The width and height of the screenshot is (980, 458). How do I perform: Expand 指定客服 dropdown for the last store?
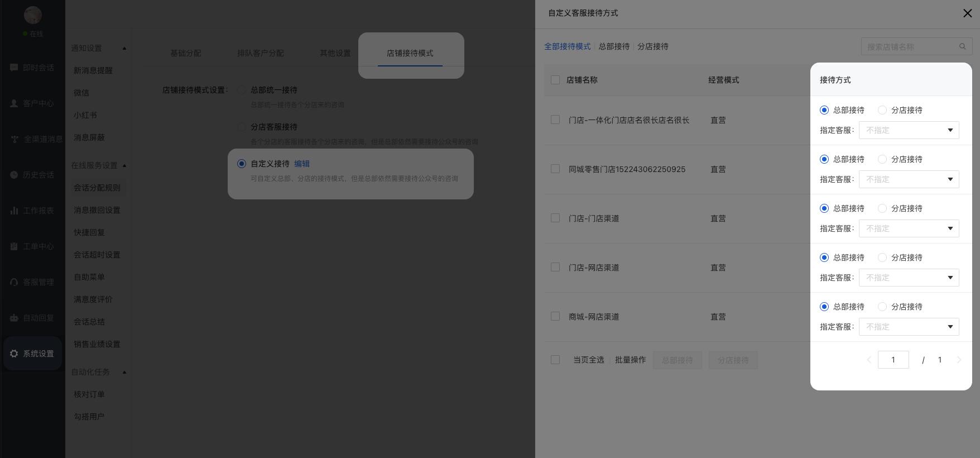tap(909, 327)
